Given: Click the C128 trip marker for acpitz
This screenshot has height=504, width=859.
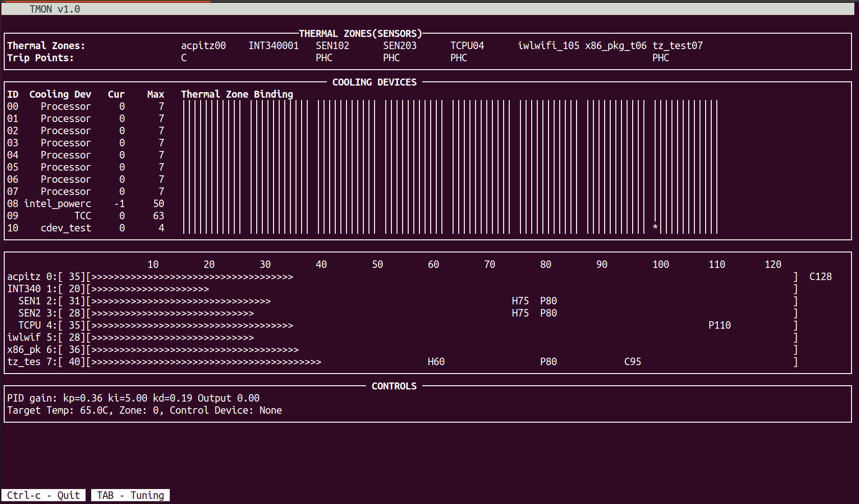Looking at the screenshot, I should point(821,277).
